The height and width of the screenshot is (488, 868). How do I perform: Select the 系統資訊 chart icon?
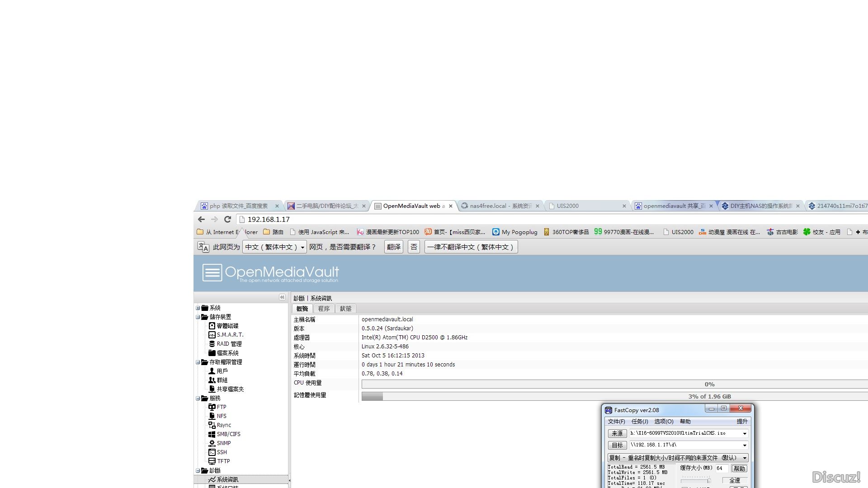[212, 479]
